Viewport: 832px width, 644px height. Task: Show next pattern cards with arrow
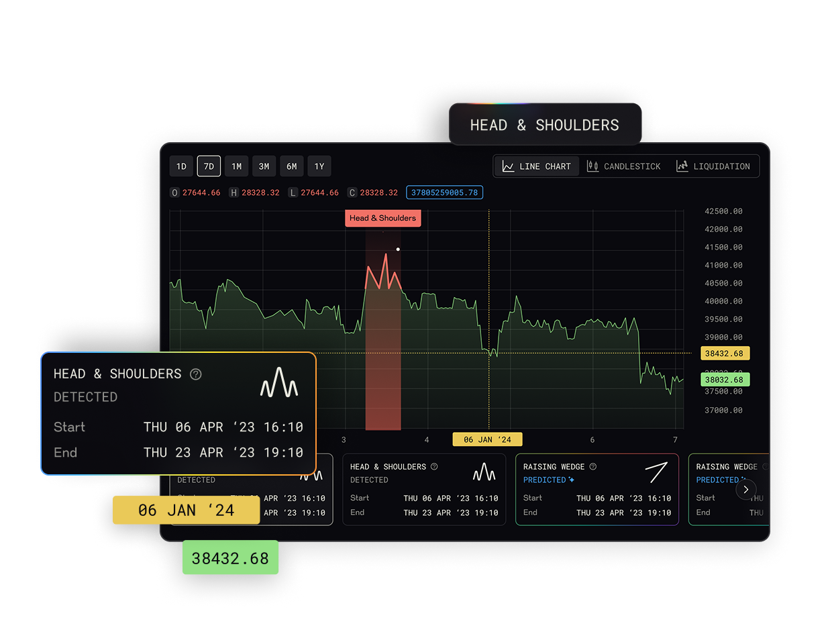coord(746,490)
